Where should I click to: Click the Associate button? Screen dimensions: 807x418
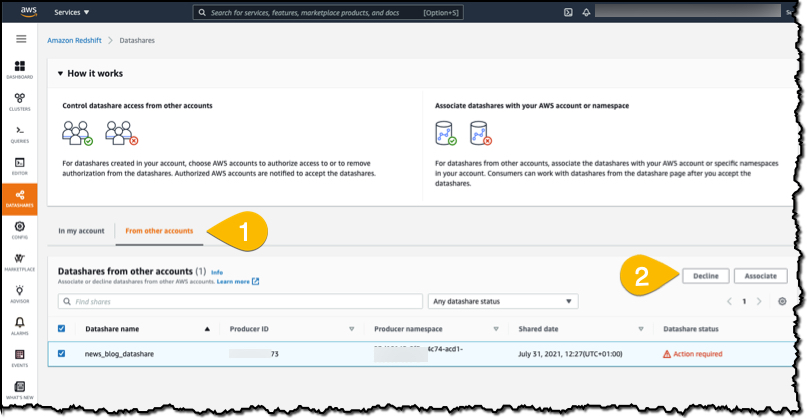(761, 276)
